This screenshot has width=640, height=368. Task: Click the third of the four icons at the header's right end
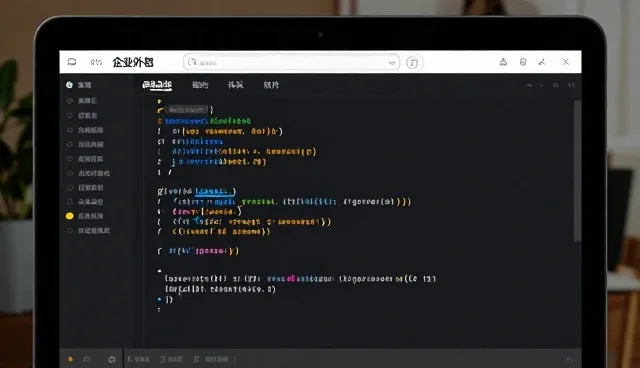click(542, 62)
